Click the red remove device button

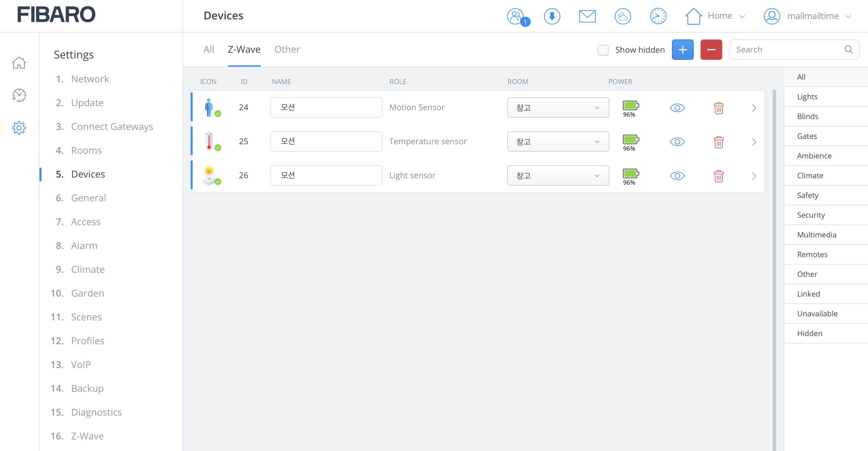711,50
